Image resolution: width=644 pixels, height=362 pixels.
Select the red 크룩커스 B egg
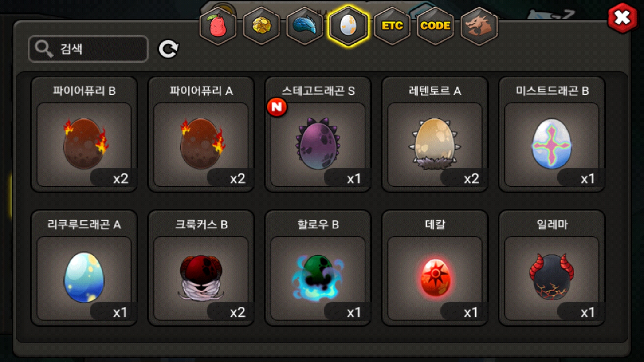click(x=201, y=268)
